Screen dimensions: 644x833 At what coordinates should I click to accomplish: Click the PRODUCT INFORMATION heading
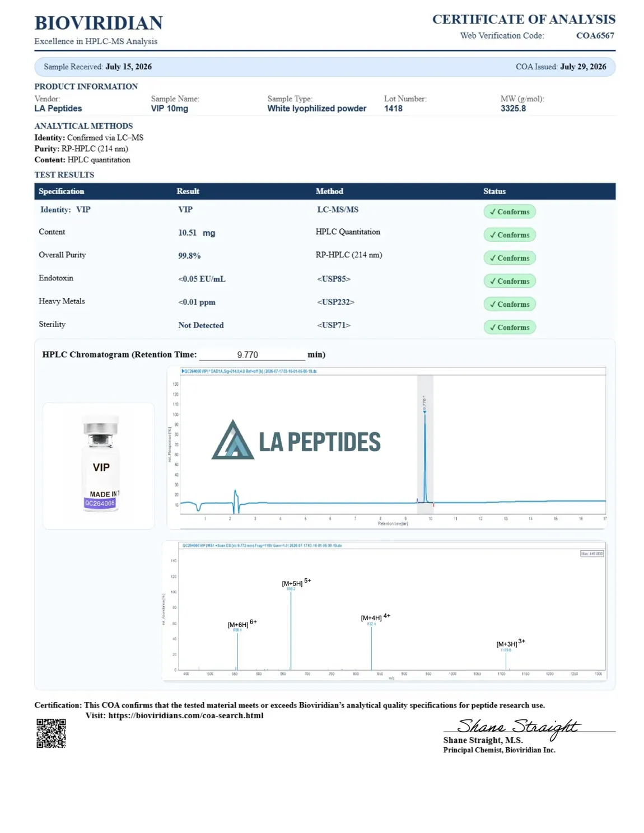click(86, 87)
